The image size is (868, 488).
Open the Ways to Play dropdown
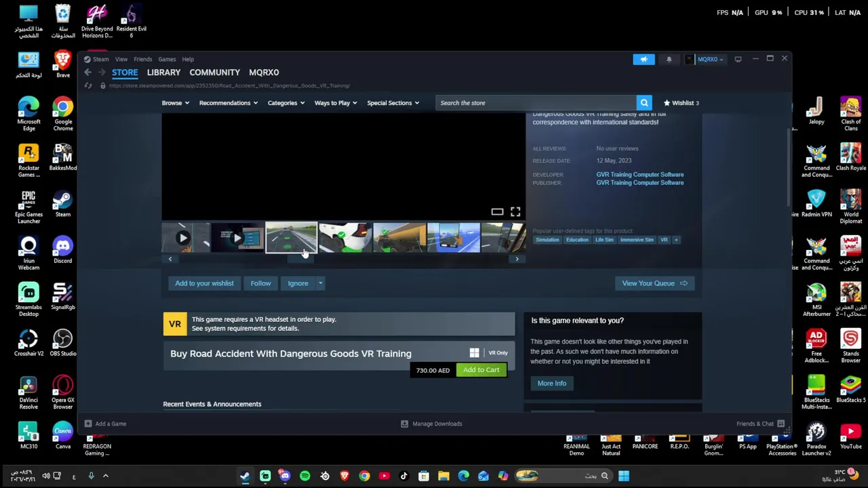pyautogui.click(x=336, y=103)
